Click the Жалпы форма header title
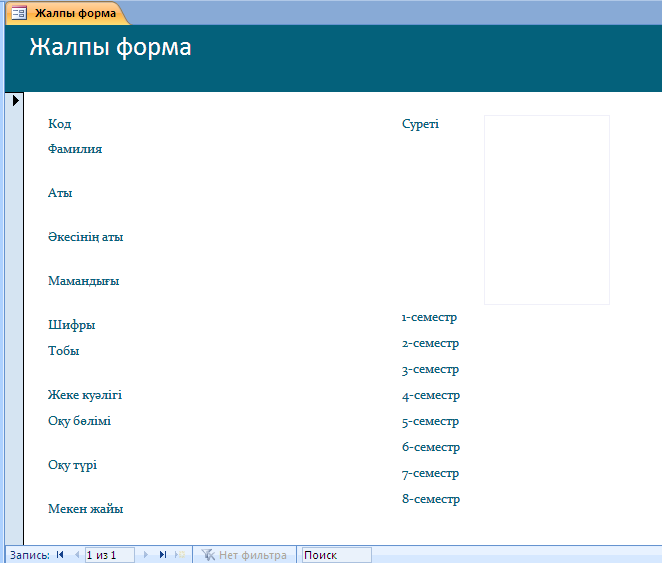 coord(111,47)
